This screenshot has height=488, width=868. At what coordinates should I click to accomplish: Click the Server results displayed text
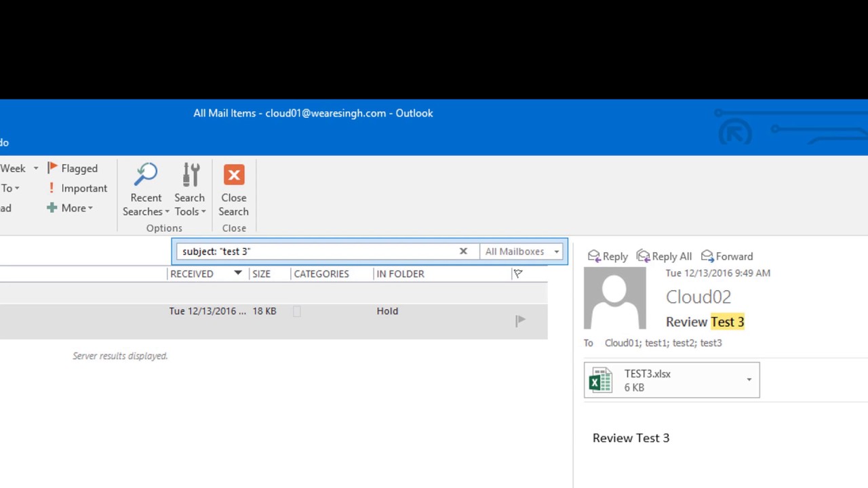coord(120,356)
